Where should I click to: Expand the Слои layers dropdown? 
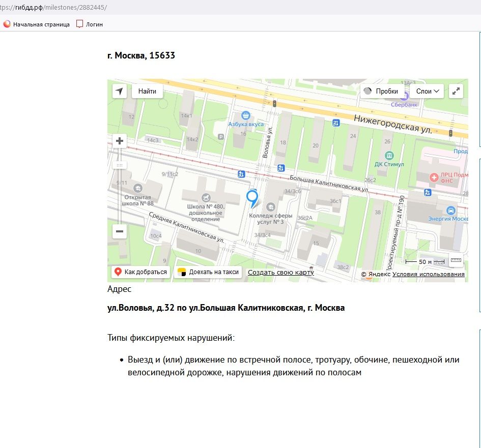(427, 91)
